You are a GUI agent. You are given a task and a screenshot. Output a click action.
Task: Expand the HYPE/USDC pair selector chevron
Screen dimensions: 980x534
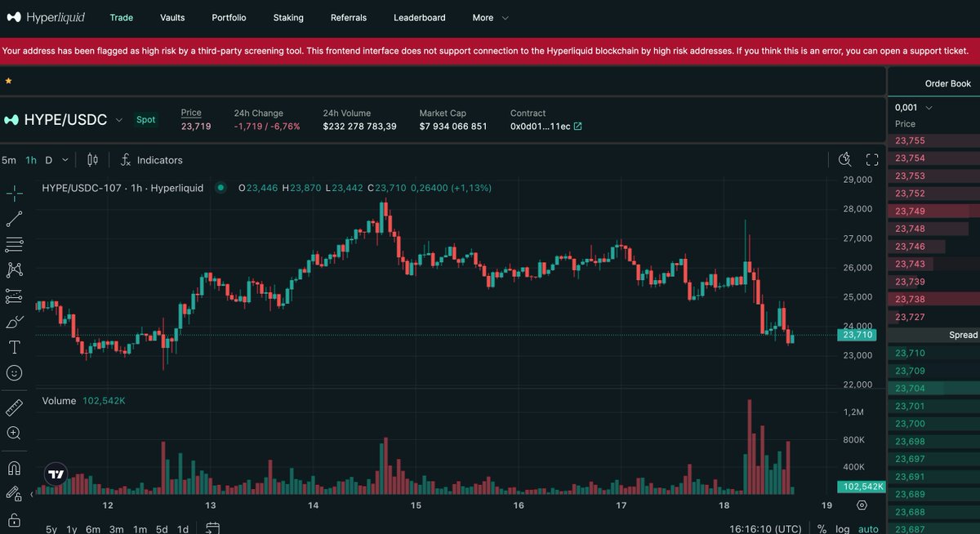(118, 120)
